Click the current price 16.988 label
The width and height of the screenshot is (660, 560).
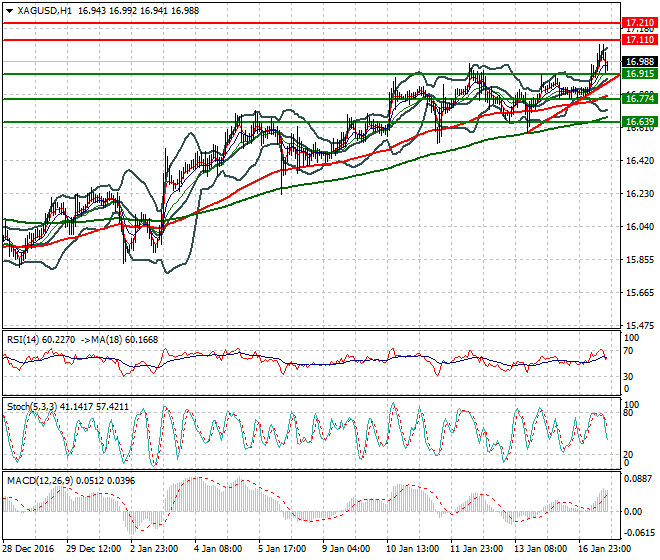coord(639,61)
